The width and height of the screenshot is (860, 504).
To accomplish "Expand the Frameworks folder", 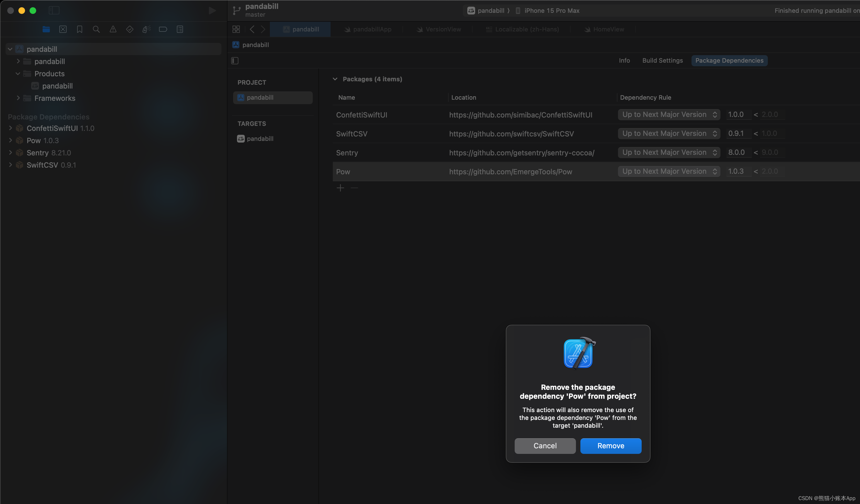I will coord(18,98).
